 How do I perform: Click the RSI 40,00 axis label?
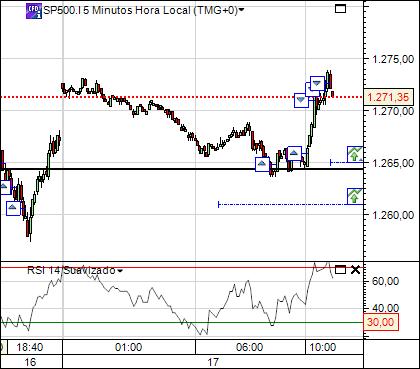(x=385, y=308)
